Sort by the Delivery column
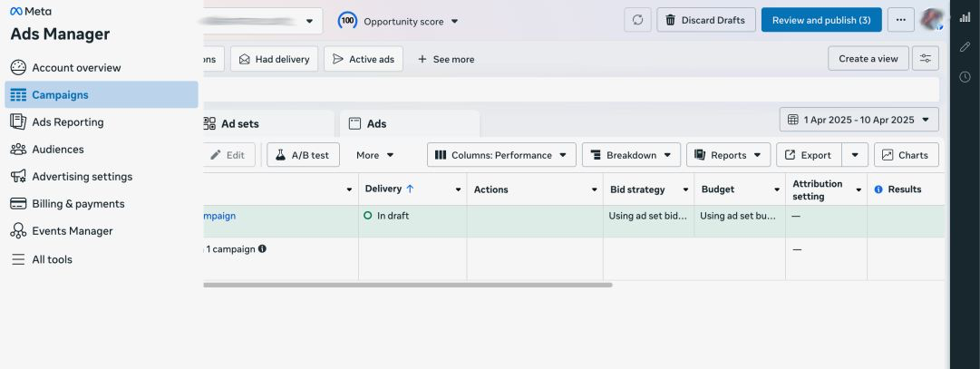 pos(390,189)
